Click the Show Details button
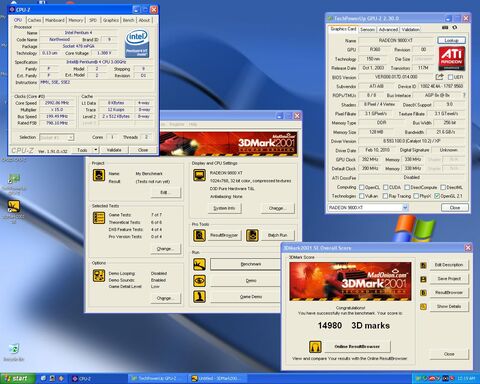The height and width of the screenshot is (384, 480). pyautogui.click(x=449, y=306)
